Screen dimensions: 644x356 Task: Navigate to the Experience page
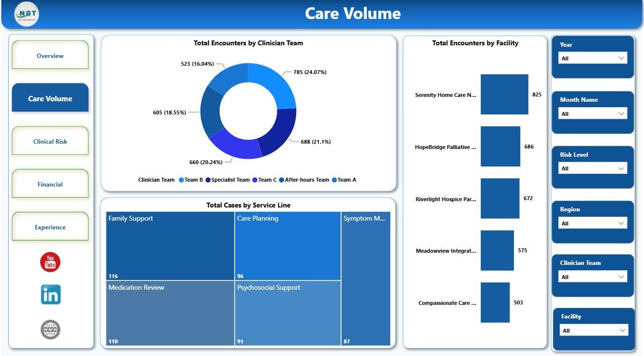[x=50, y=227]
